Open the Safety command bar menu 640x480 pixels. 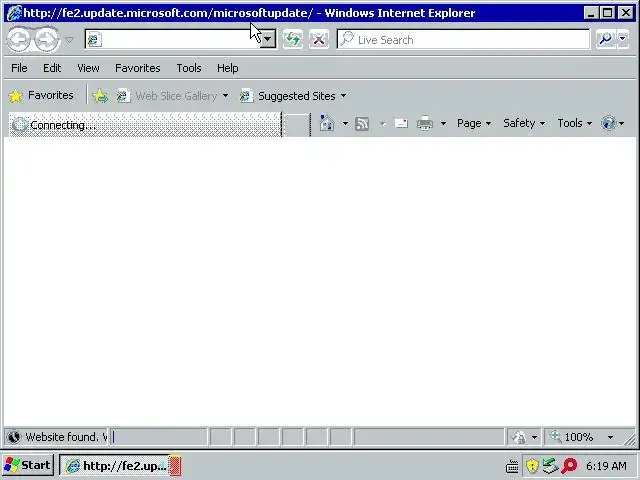524,123
